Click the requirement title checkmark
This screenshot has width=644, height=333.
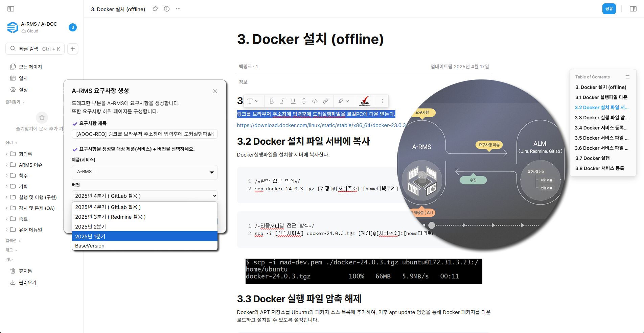click(75, 124)
